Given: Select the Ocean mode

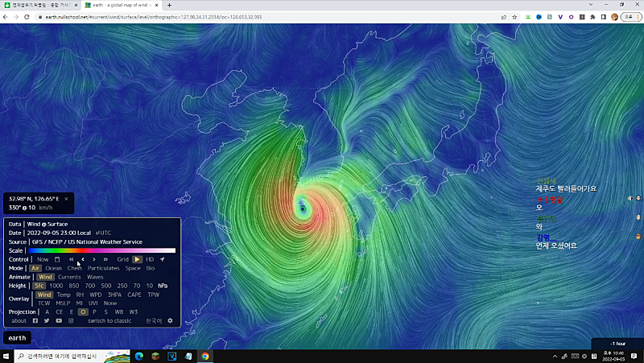Looking at the screenshot, I should point(53,268).
